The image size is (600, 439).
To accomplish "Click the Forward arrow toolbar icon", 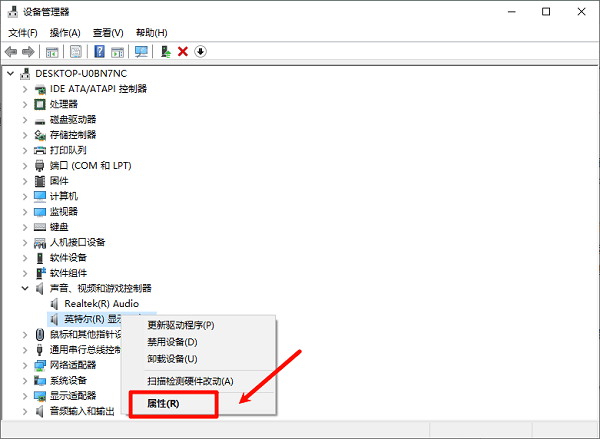I will click(28, 52).
